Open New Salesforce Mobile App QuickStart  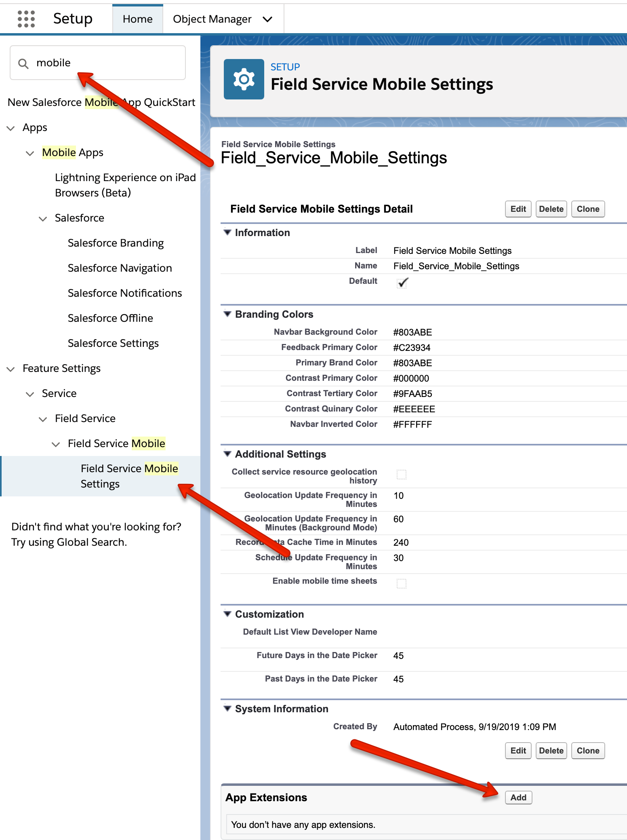tap(101, 102)
